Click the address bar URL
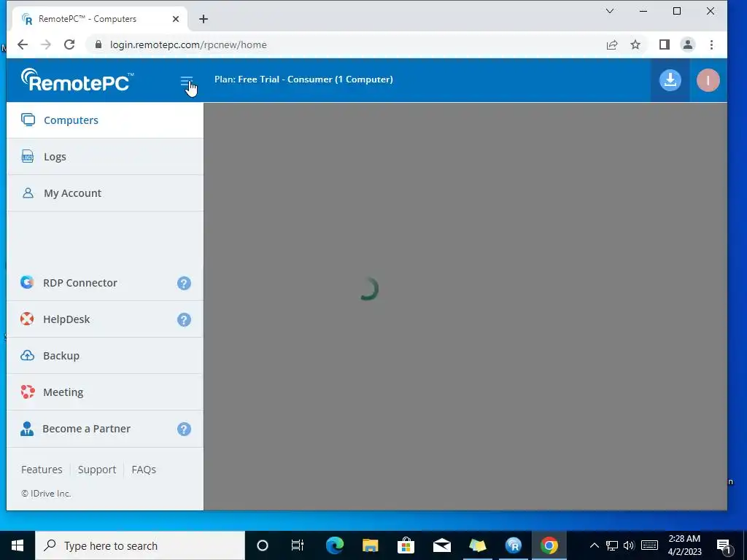This screenshot has width=747, height=560. coord(188,44)
